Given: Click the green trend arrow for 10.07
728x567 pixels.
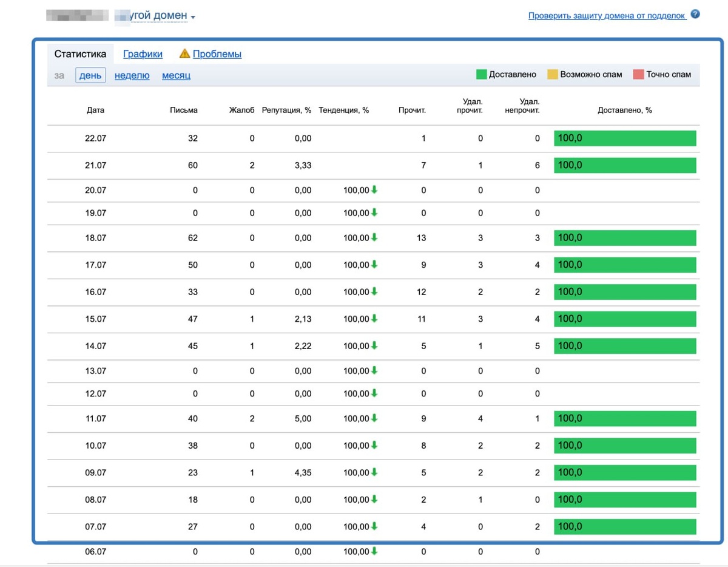Looking at the screenshot, I should 374,445.
